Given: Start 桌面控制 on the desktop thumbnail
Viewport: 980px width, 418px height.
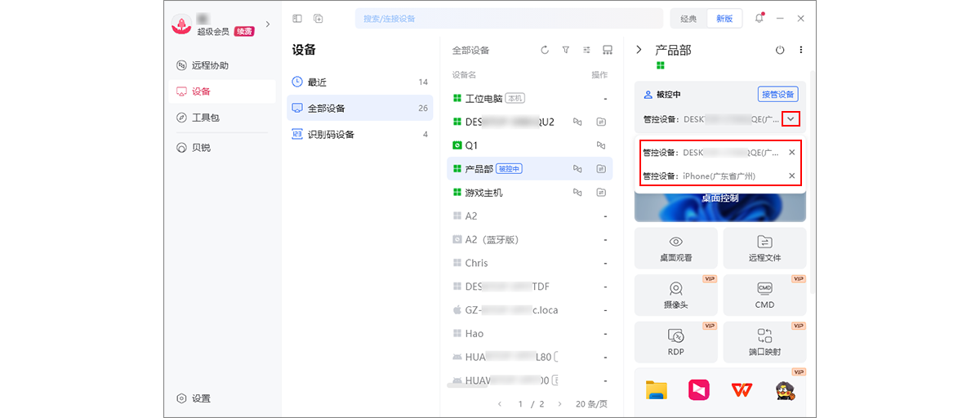Looking at the screenshot, I should [x=720, y=198].
